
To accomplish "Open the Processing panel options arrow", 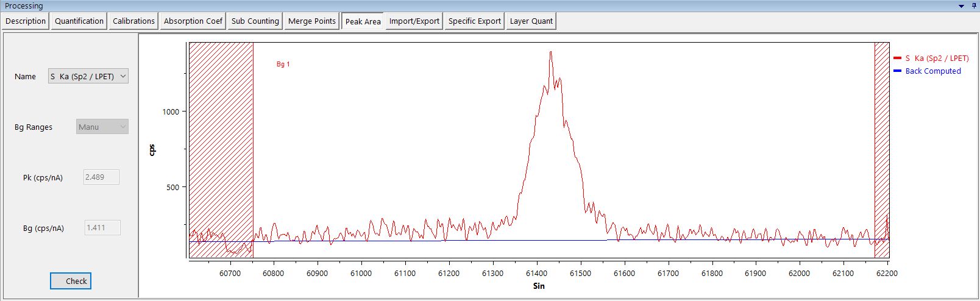I will [x=962, y=6].
